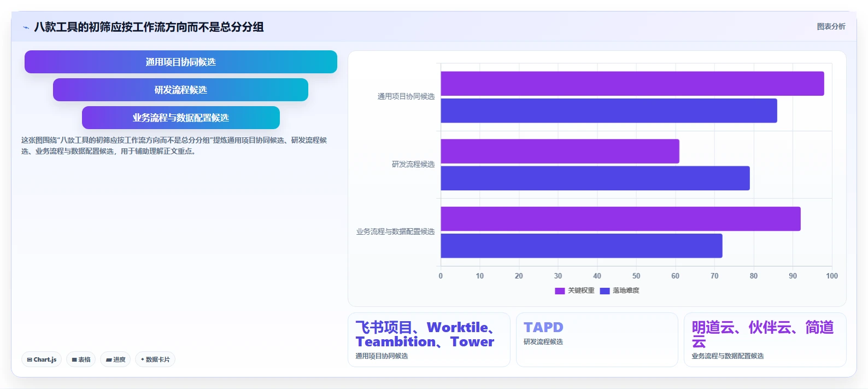Click the blue 落地难度 bar for 研发流程候选
The width and height of the screenshot is (868, 389).
point(595,178)
